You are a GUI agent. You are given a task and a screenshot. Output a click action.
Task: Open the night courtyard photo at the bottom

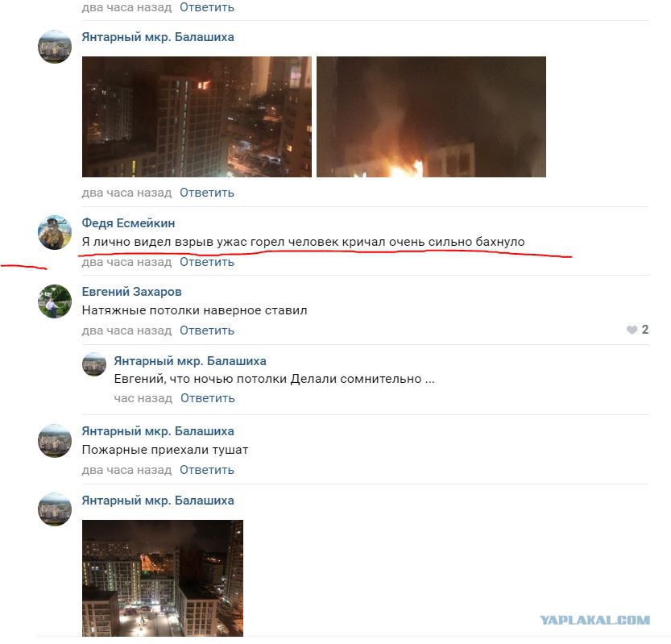163,578
